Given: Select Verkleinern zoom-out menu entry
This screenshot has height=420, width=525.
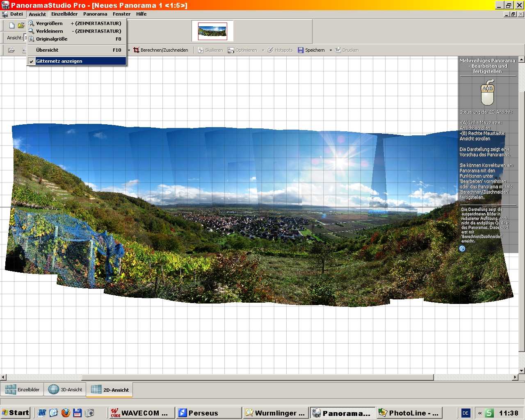Looking at the screenshot, I should 49,31.
